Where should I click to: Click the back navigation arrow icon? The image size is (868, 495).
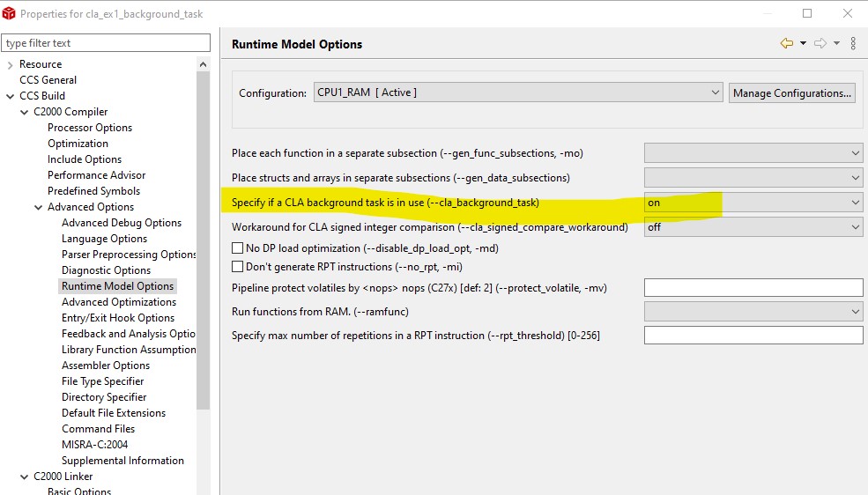786,43
